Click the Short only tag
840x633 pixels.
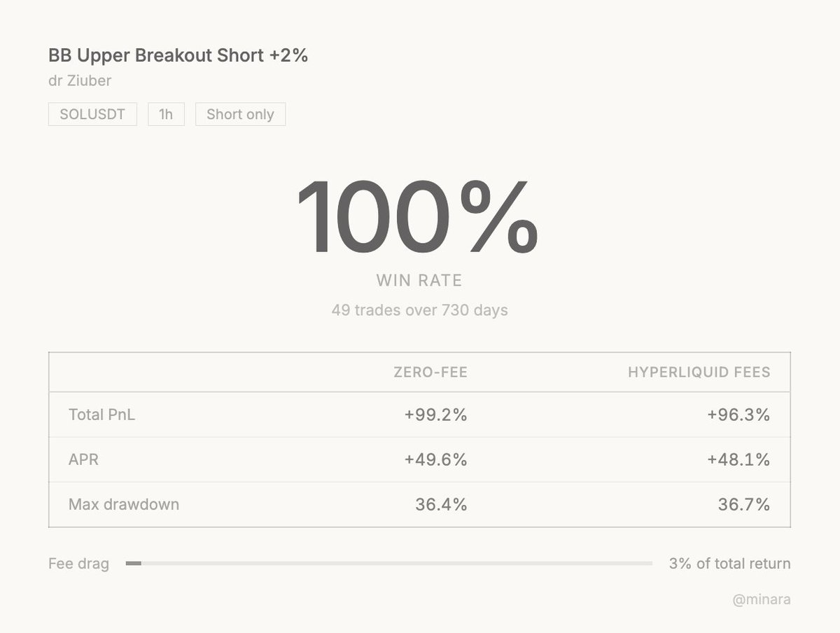[x=240, y=114]
